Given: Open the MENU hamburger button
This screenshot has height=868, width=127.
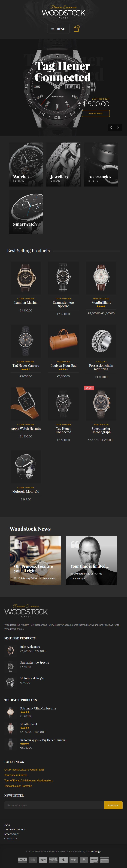Looking at the screenshot, I should point(58,29).
